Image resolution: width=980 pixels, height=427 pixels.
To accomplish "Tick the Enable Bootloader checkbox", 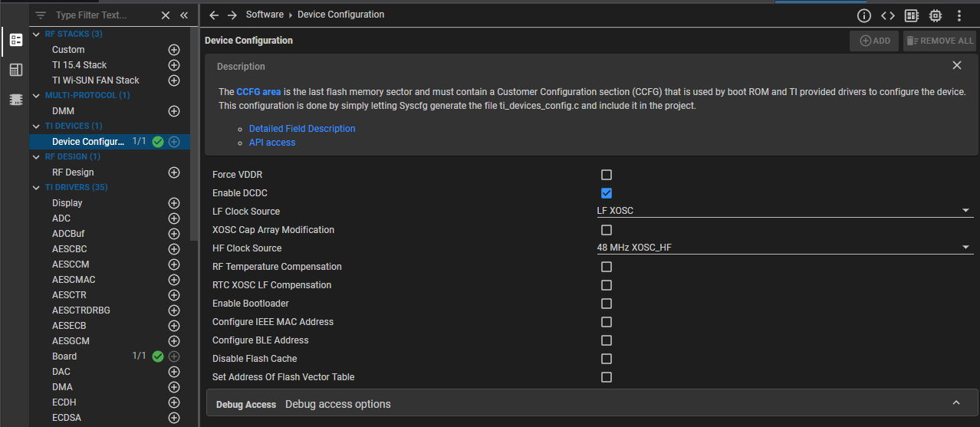I will [x=607, y=304].
